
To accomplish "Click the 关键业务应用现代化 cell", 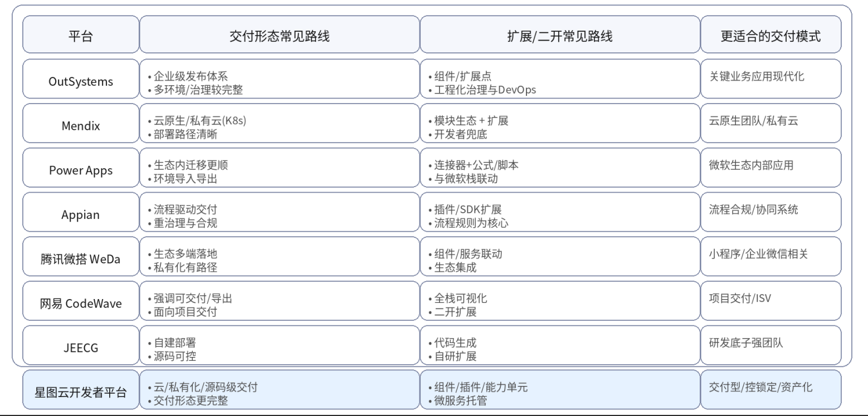I will coord(770,81).
